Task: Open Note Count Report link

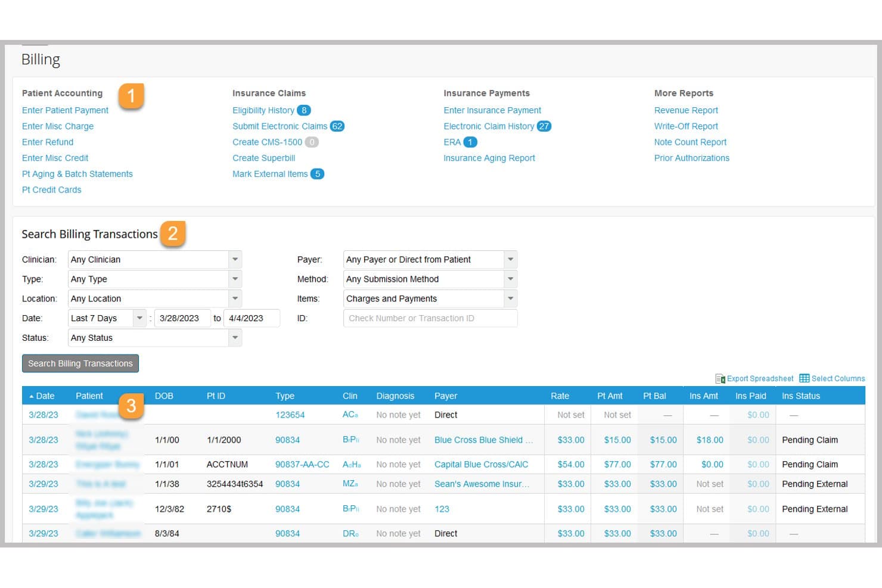Action: coord(690,142)
